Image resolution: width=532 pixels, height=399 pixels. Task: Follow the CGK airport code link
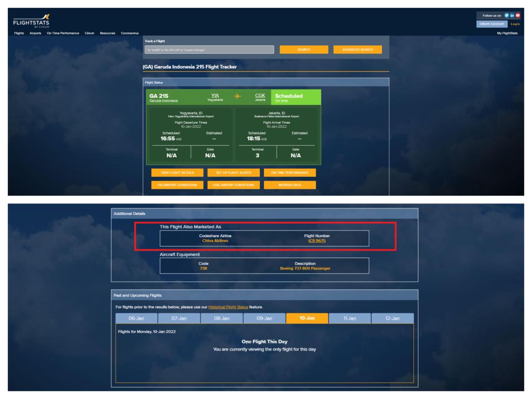(x=260, y=95)
